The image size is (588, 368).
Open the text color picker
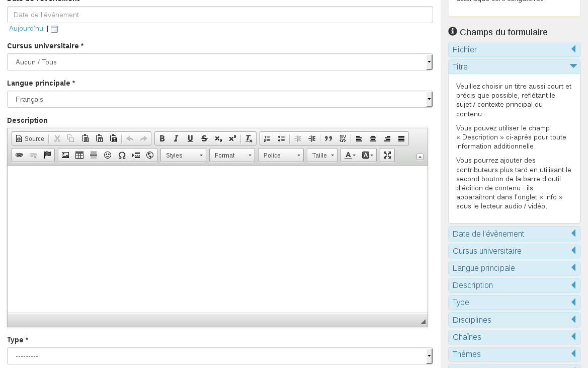[350, 155]
